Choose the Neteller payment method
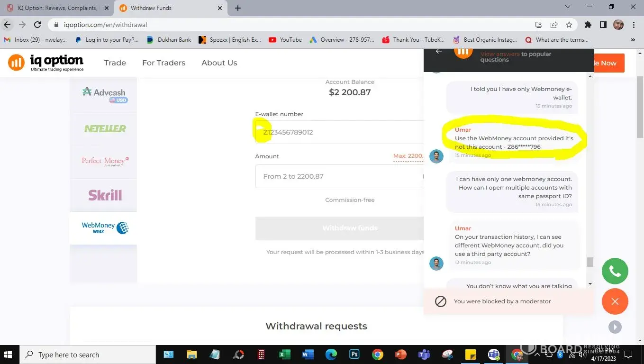The height and width of the screenshot is (364, 644). tap(103, 128)
